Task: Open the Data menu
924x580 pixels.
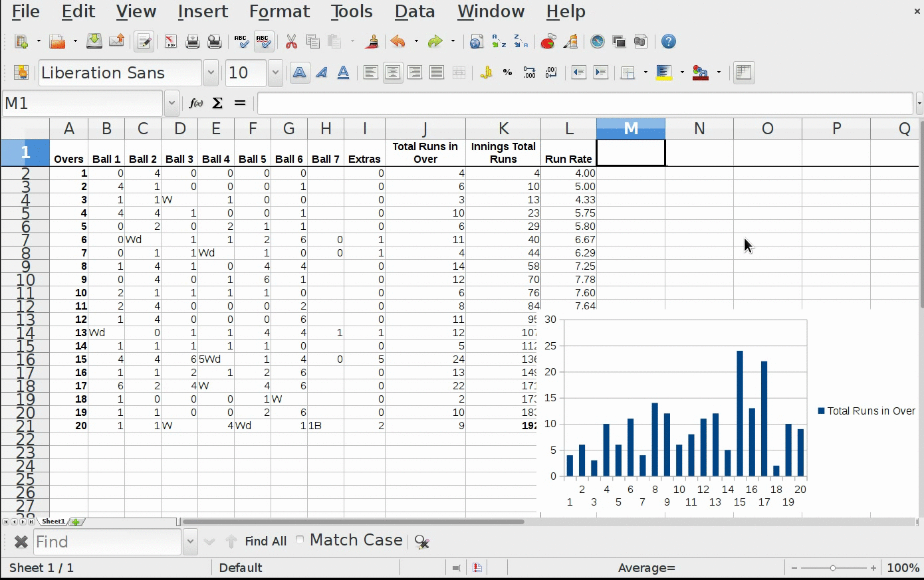Action: (415, 11)
